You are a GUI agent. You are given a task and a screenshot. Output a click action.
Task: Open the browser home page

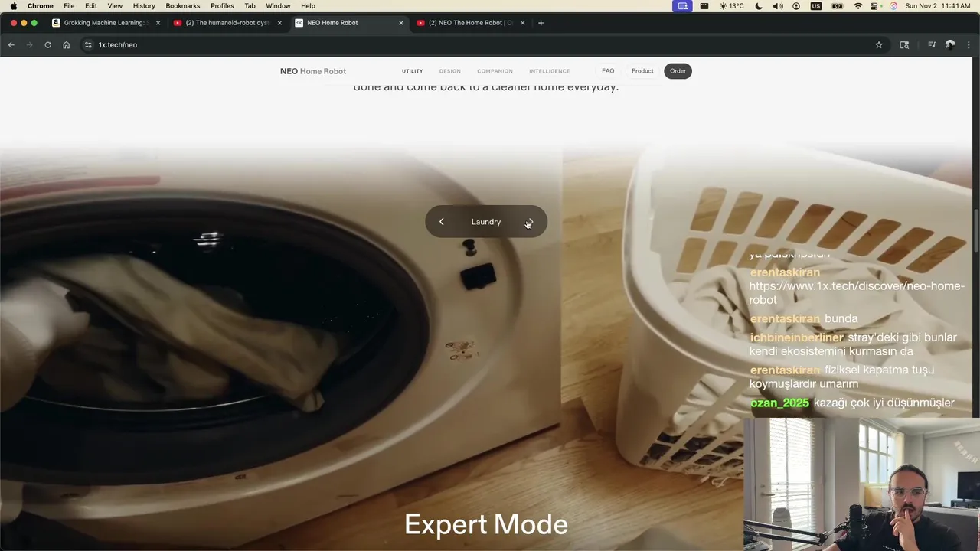coord(66,45)
